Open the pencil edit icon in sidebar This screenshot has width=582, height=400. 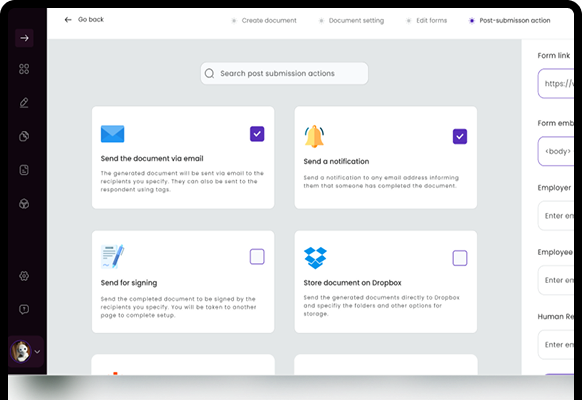click(24, 102)
